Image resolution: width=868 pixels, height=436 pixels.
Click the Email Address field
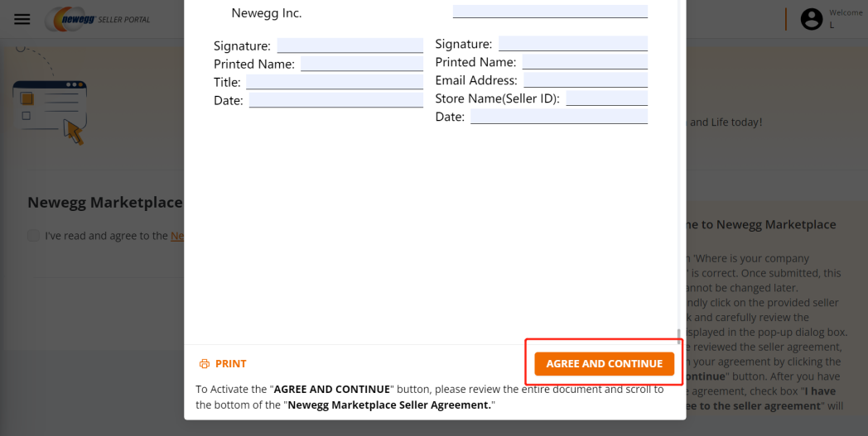coord(585,80)
